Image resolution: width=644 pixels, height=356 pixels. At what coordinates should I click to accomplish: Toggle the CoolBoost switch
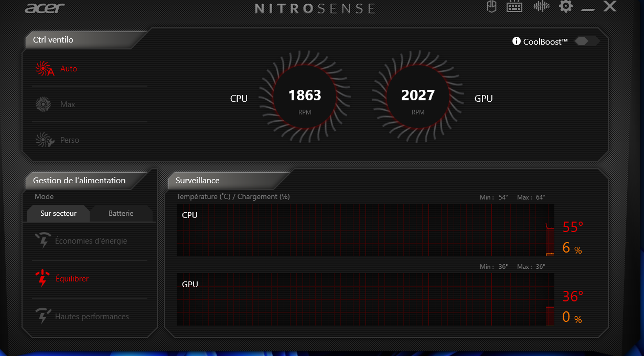click(587, 41)
